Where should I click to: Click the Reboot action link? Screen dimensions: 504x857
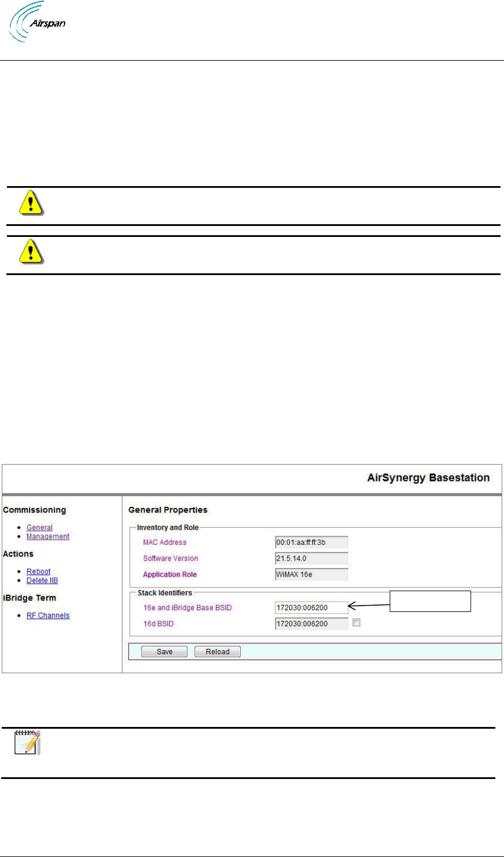[x=38, y=572]
